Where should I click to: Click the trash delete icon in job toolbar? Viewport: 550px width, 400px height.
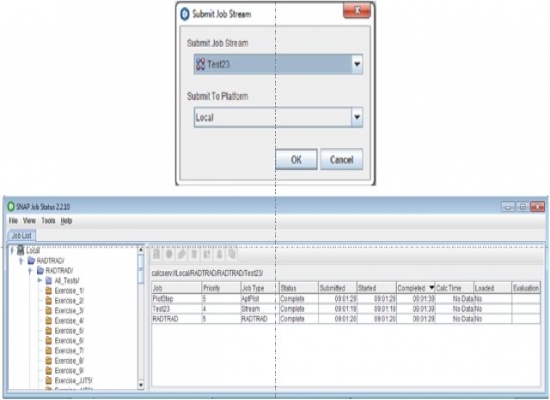click(x=194, y=254)
